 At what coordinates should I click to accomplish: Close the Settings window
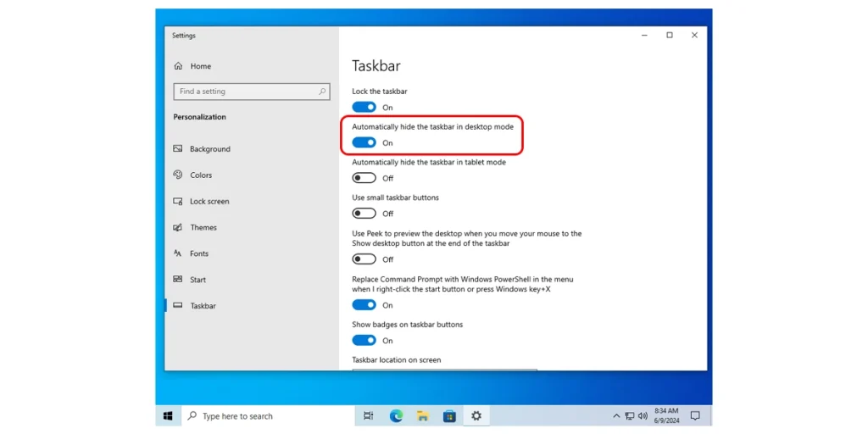694,35
